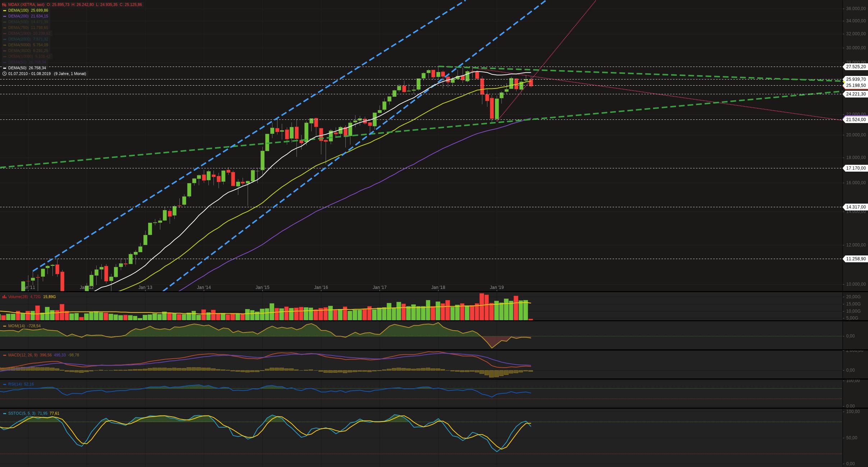Open the MDAX (XETRA, last) instrument label
Screen dimensions: 868x467
(x=26, y=5)
